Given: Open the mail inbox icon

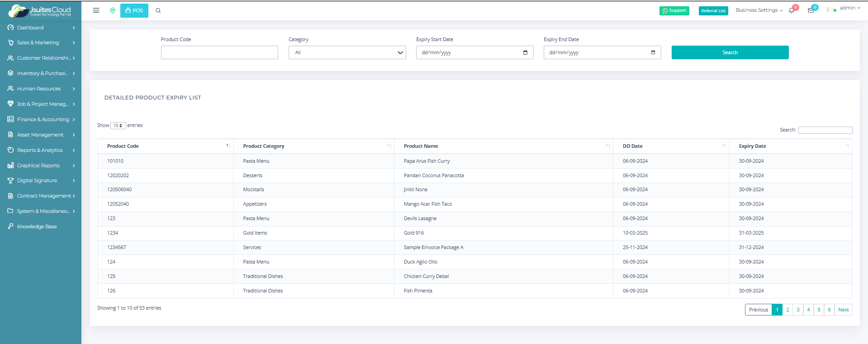Looking at the screenshot, I should point(811,10).
